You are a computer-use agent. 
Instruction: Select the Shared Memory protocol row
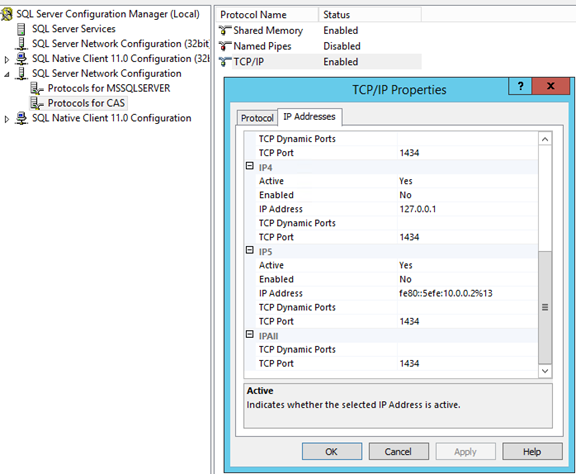click(x=320, y=30)
